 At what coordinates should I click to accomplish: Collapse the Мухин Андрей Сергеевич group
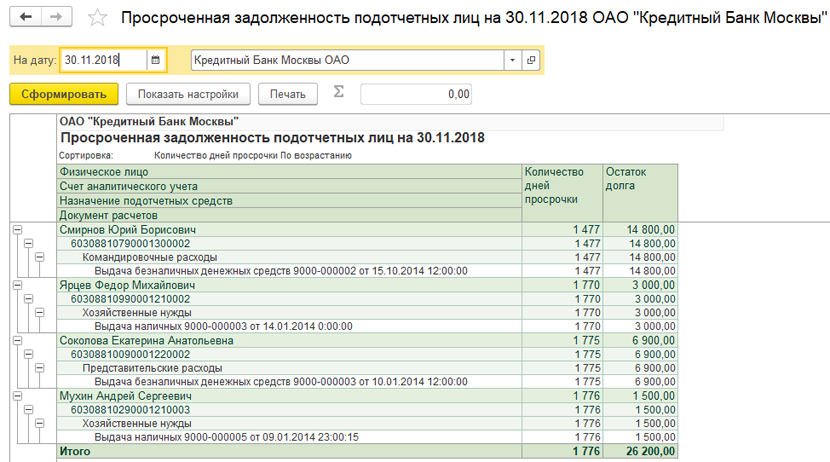(17, 396)
